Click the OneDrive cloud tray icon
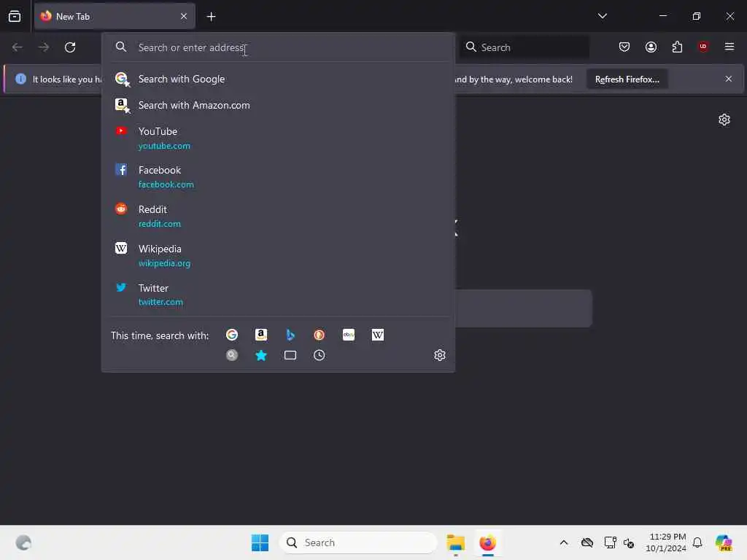 click(x=587, y=542)
